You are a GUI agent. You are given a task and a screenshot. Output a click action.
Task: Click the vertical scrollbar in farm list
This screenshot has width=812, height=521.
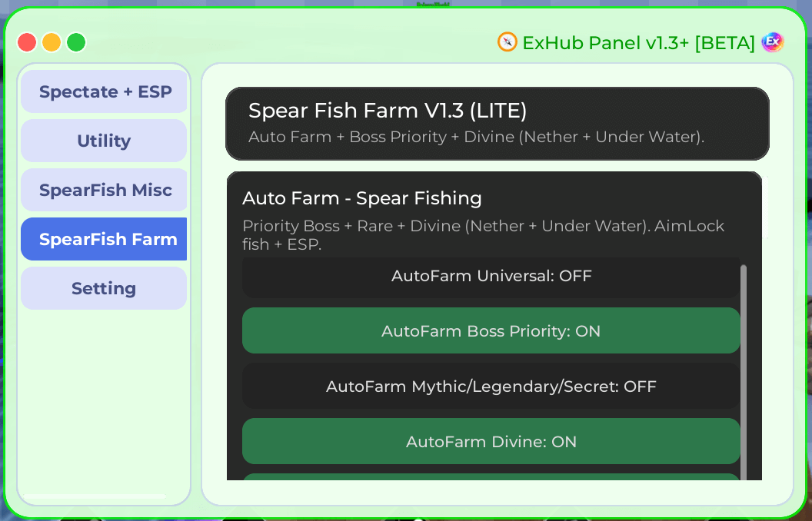[x=744, y=369]
